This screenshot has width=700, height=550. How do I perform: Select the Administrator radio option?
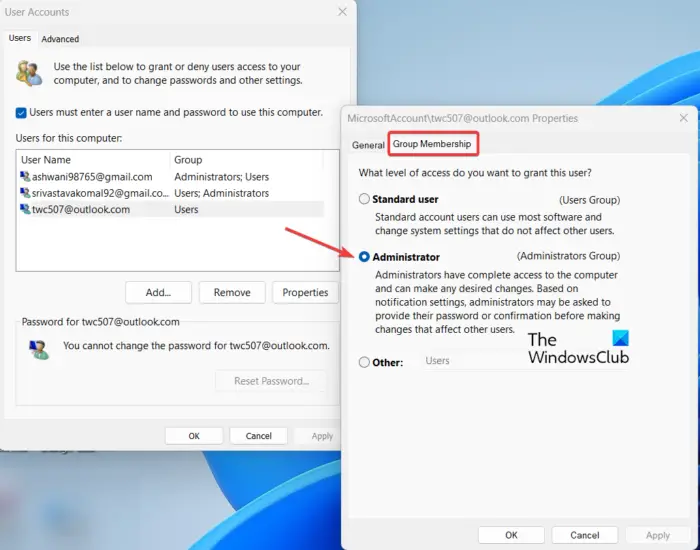tap(364, 257)
